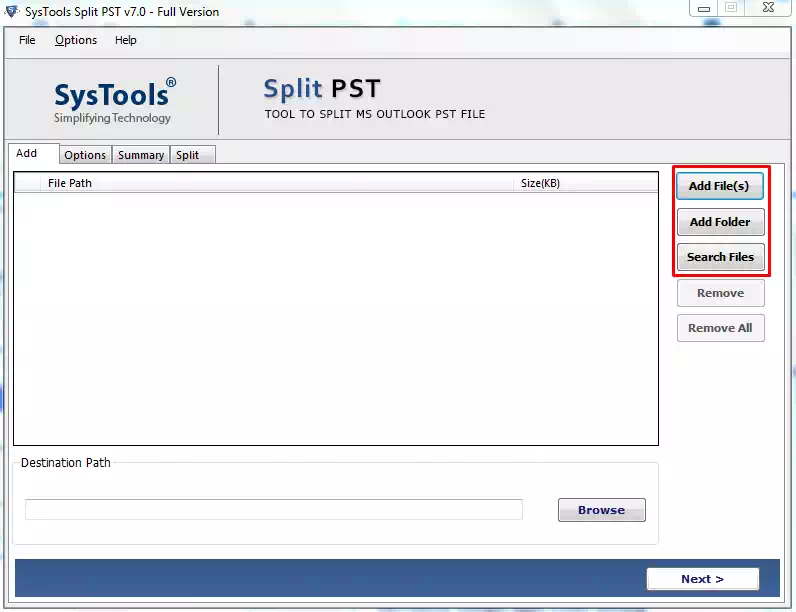
Task: Open the Help menu
Action: point(125,40)
